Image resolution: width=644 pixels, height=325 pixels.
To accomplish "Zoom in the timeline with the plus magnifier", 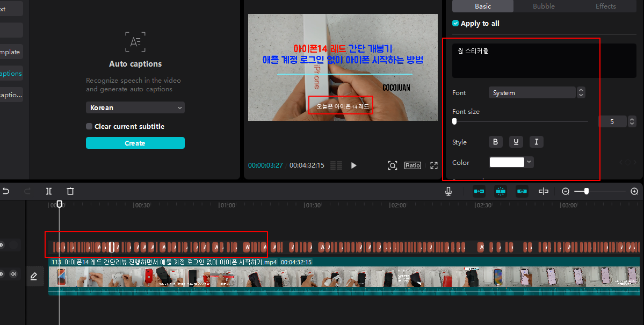I will 634,191.
